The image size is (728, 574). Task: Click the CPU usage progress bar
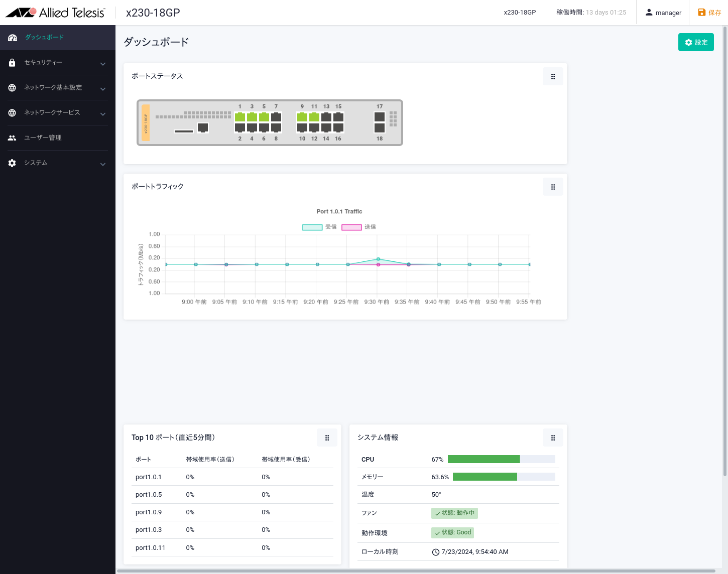tap(501, 459)
